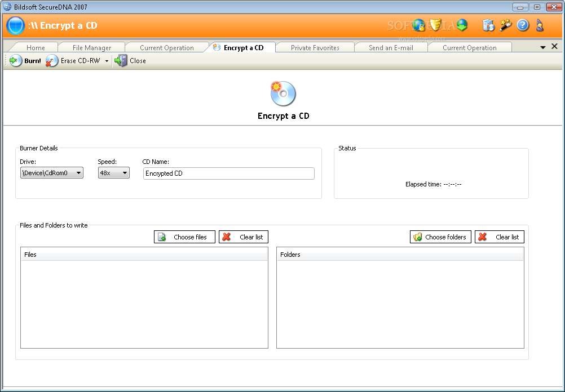Click red X icon of the Files Clear list
The image size is (565, 392).
click(226, 237)
